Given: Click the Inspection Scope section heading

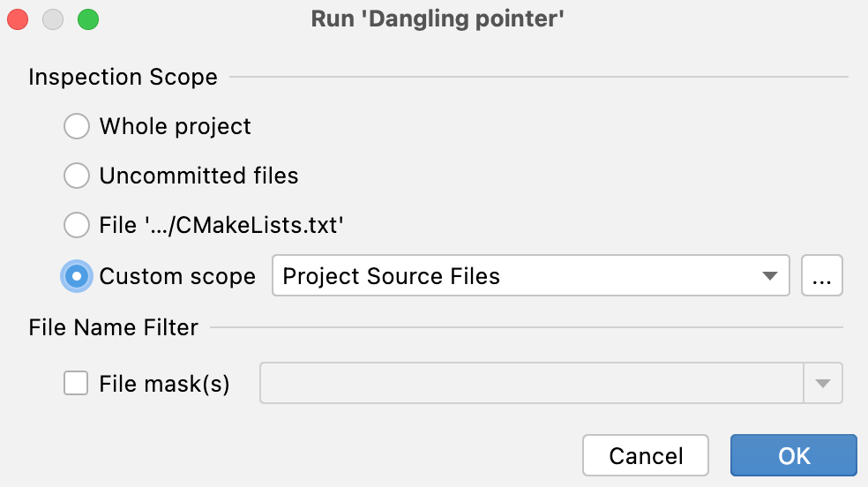Looking at the screenshot, I should 123,77.
